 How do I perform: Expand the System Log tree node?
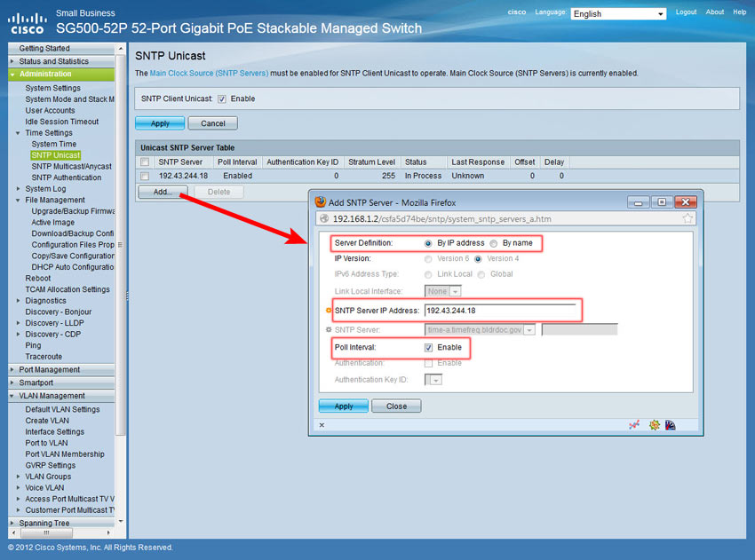[x=19, y=189]
